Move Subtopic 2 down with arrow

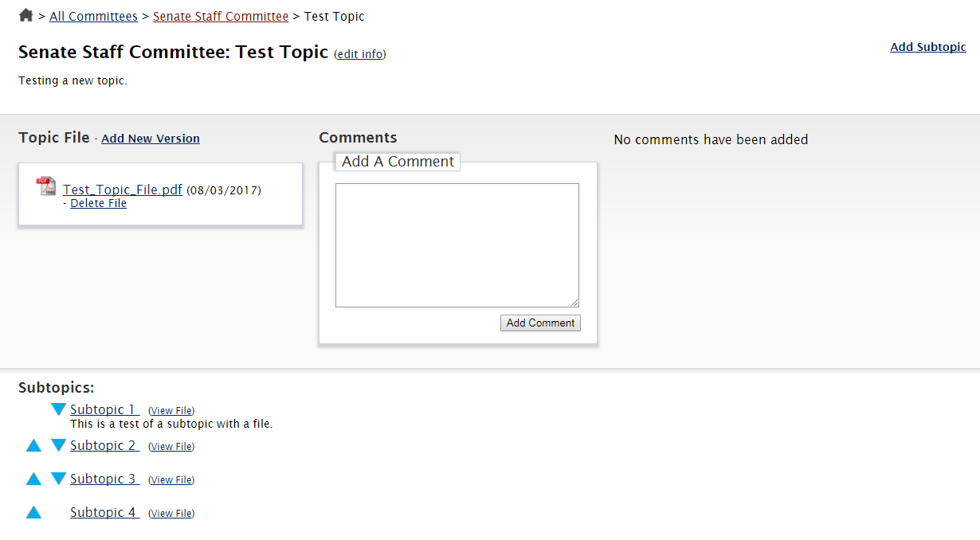point(58,445)
